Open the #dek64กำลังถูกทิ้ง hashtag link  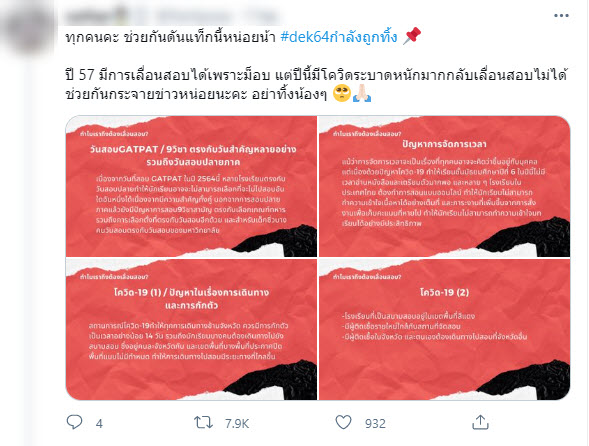[339, 37]
